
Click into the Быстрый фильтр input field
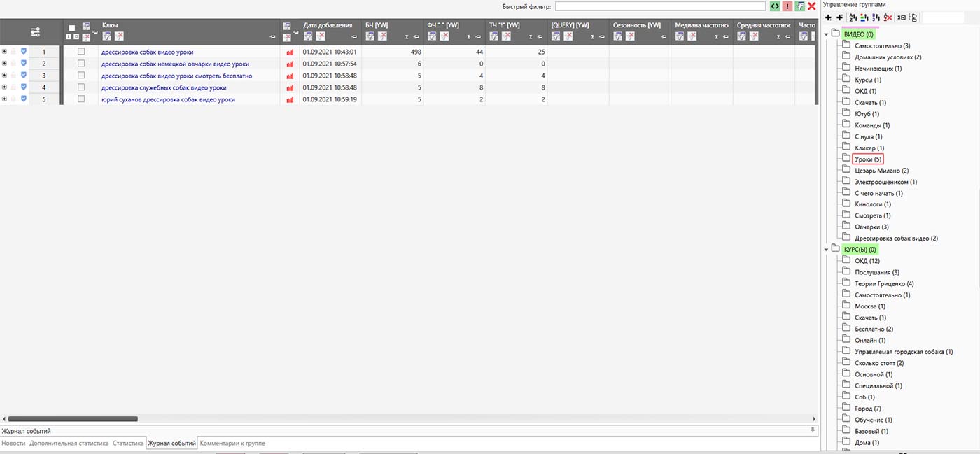coord(660,6)
